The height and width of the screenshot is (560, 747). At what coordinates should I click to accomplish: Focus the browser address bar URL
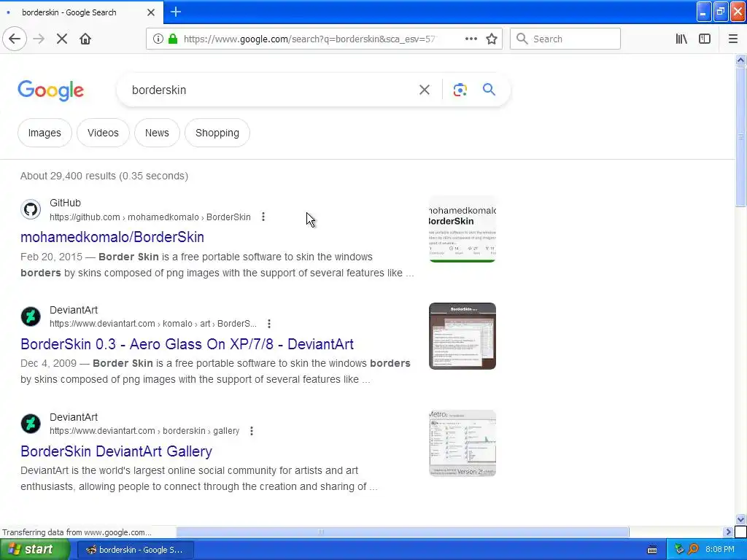309,39
